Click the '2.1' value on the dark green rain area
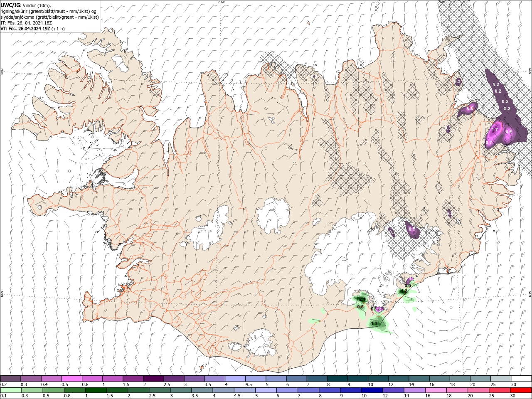This screenshot has width=532, height=399. [362, 300]
